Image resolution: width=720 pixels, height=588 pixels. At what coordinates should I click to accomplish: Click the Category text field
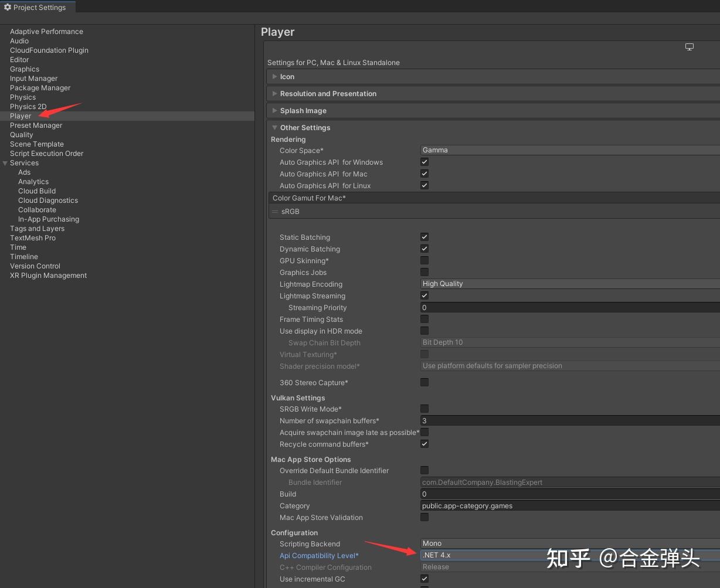pos(570,506)
